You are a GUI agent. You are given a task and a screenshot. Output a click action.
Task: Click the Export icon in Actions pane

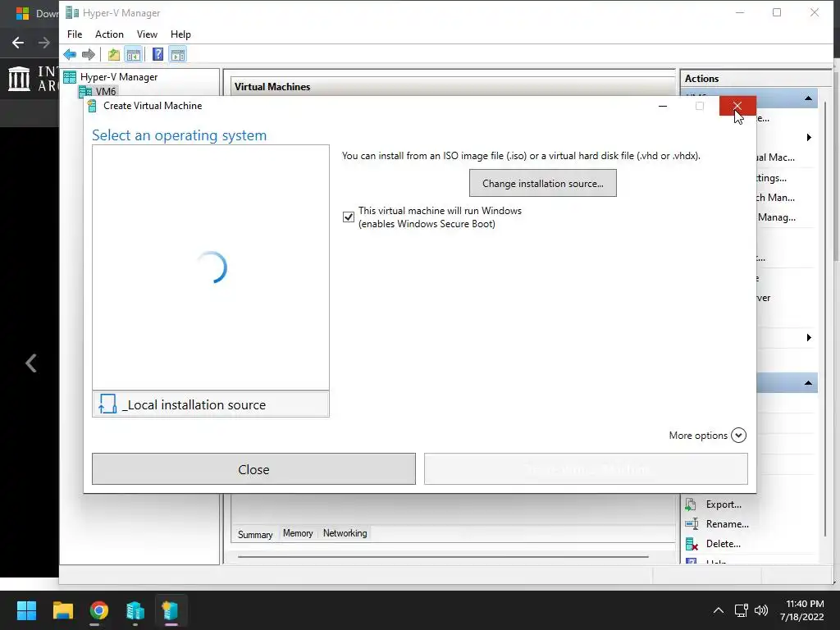pyautogui.click(x=691, y=504)
